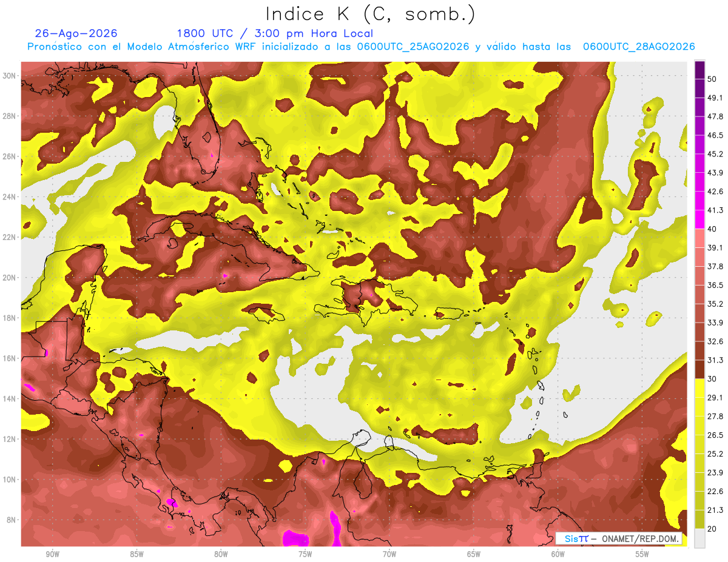Click the '80W' longitude axis label
This screenshot has height=562, width=728.
click(x=221, y=554)
